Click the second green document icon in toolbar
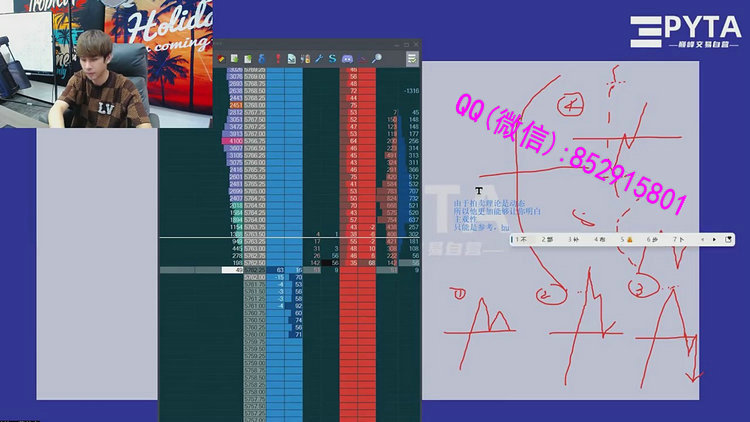This screenshot has width=750, height=422. point(248,59)
